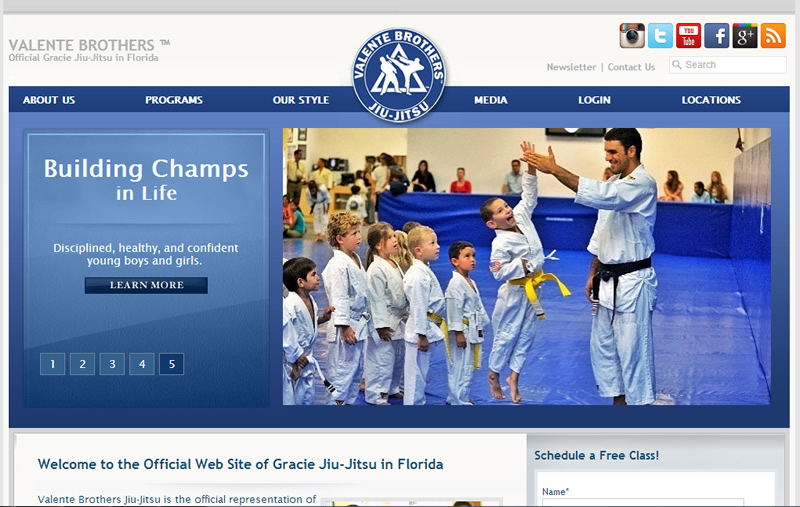This screenshot has height=507, width=800.
Task: Click the Learn More button
Action: (146, 285)
